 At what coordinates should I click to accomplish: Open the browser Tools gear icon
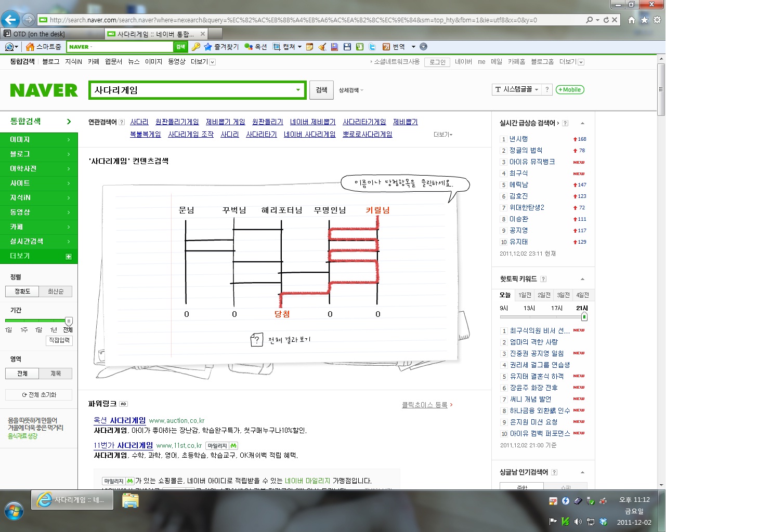tap(657, 20)
